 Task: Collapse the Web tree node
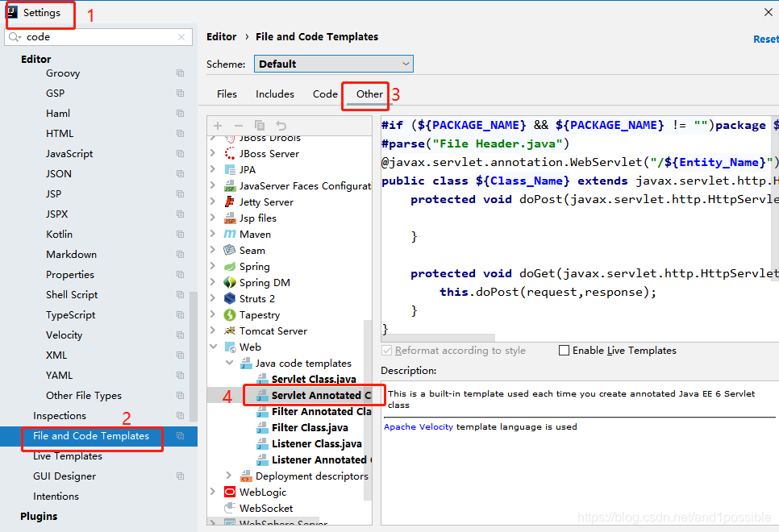point(214,347)
